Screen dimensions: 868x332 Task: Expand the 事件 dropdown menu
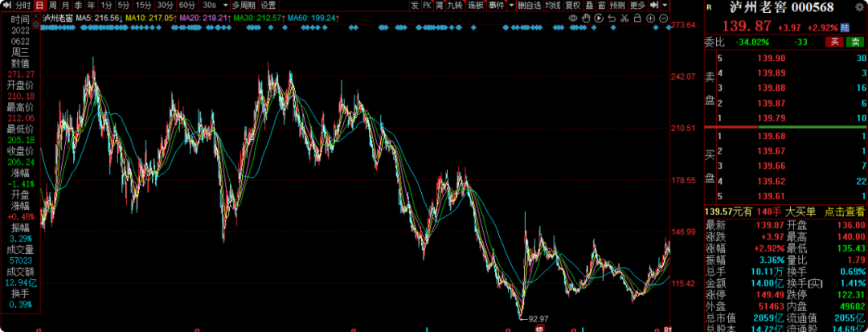point(511,5)
